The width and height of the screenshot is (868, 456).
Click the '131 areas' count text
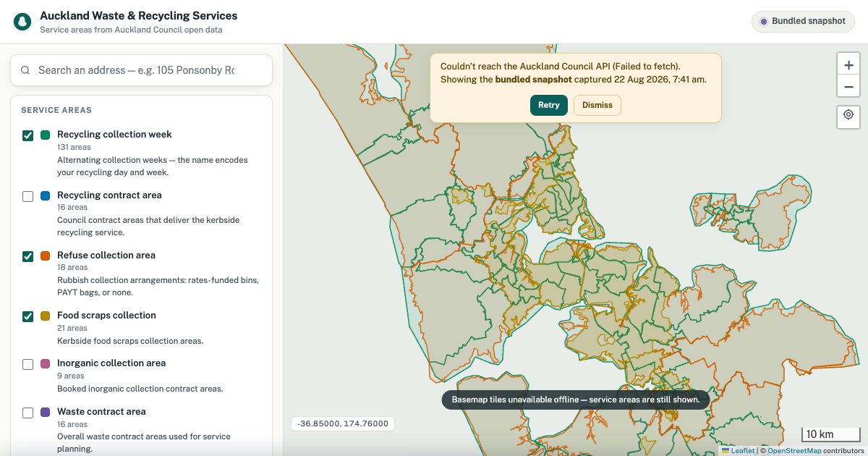pos(74,147)
